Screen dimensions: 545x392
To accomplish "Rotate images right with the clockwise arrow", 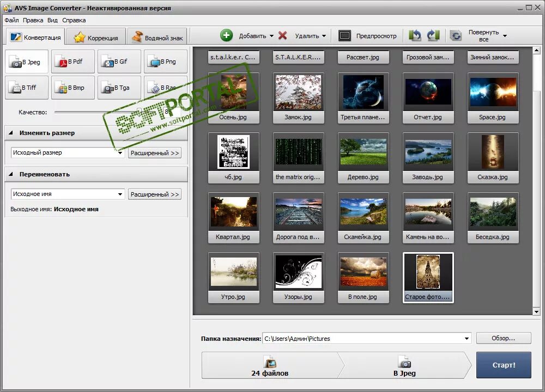I will click(x=433, y=35).
